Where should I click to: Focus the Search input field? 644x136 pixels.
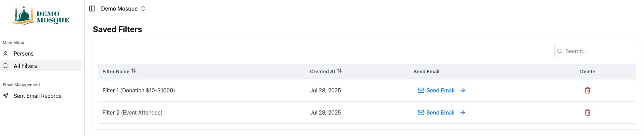595,51
